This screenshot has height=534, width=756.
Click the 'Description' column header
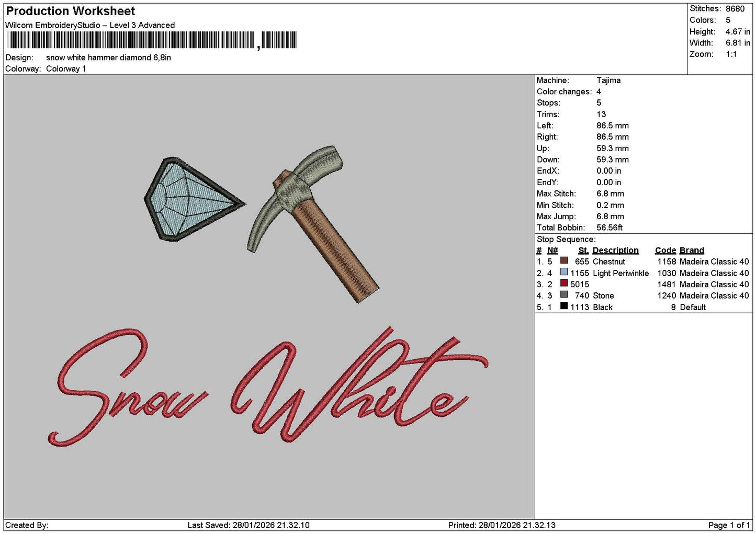click(615, 251)
